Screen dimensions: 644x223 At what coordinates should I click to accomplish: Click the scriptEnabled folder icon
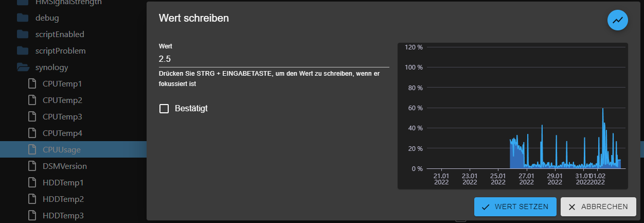(22, 35)
